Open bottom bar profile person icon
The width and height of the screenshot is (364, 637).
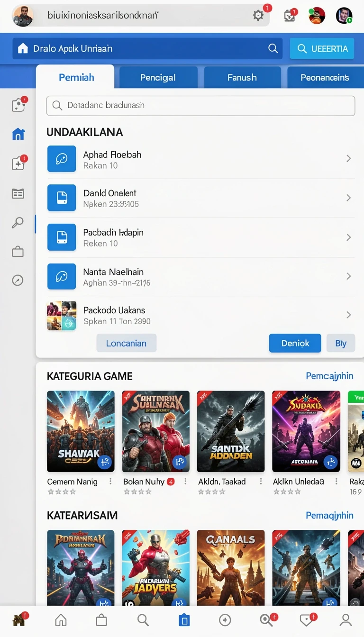point(346,620)
